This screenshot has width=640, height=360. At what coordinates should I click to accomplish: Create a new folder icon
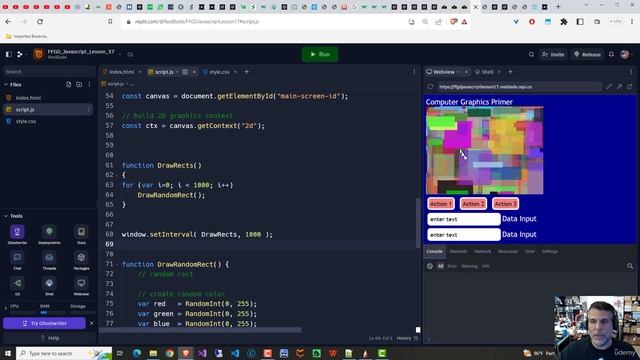coord(79,84)
